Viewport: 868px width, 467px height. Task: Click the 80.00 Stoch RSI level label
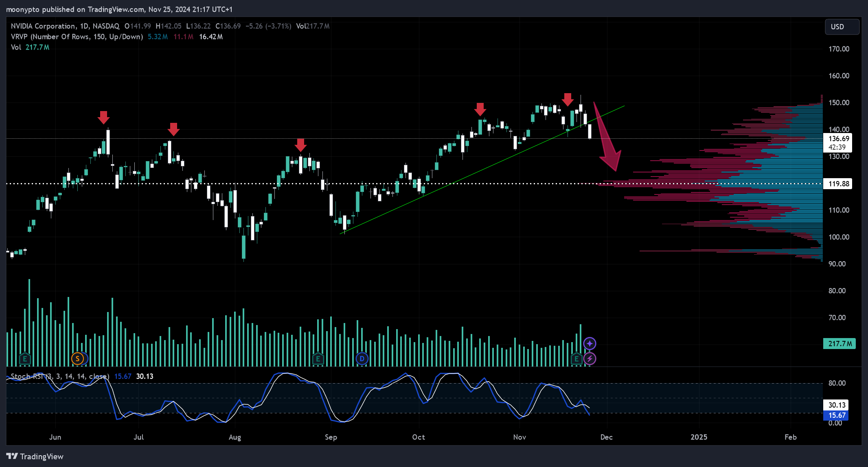click(x=837, y=383)
